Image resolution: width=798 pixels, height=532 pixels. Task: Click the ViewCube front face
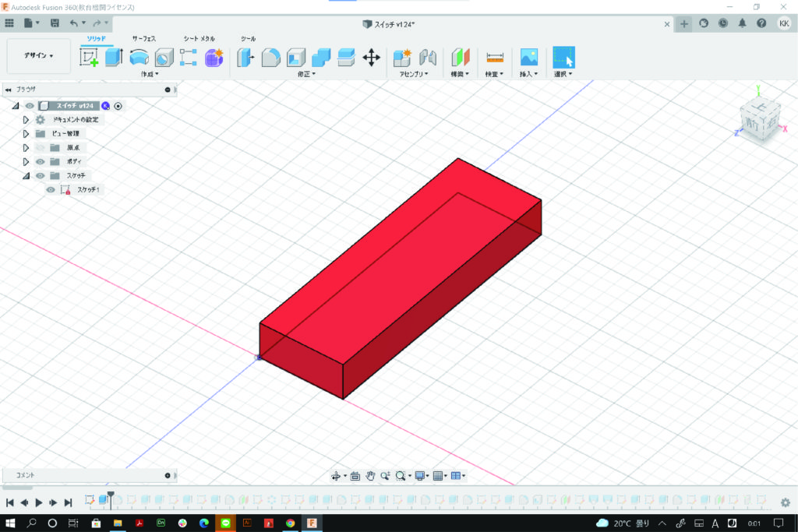point(753,123)
